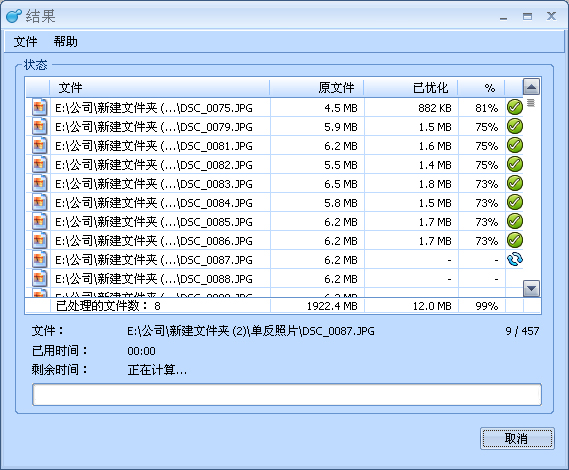Open the 帮助 menu
The width and height of the screenshot is (569, 470).
(66, 41)
